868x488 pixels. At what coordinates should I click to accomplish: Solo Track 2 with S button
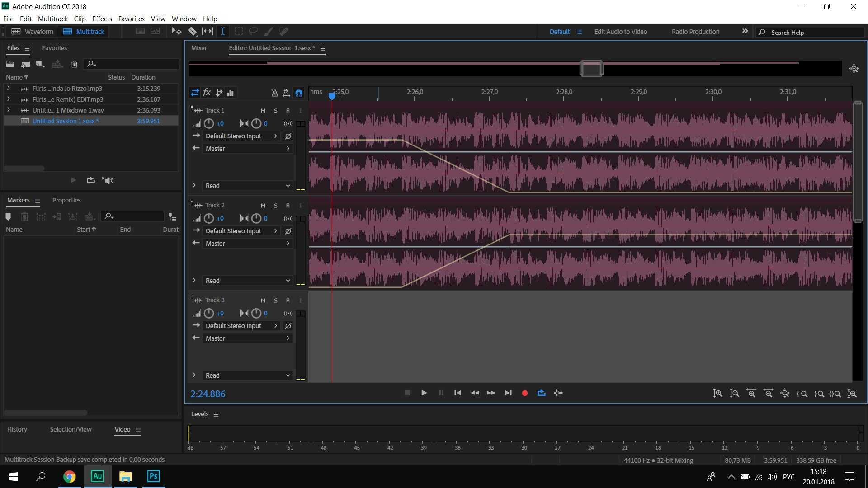coord(275,206)
